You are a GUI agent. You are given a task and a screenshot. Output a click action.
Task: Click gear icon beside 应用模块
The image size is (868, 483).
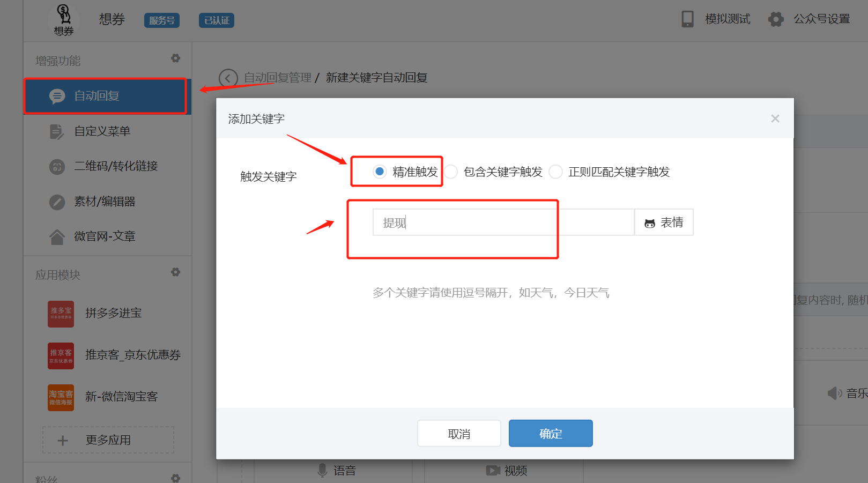175,272
